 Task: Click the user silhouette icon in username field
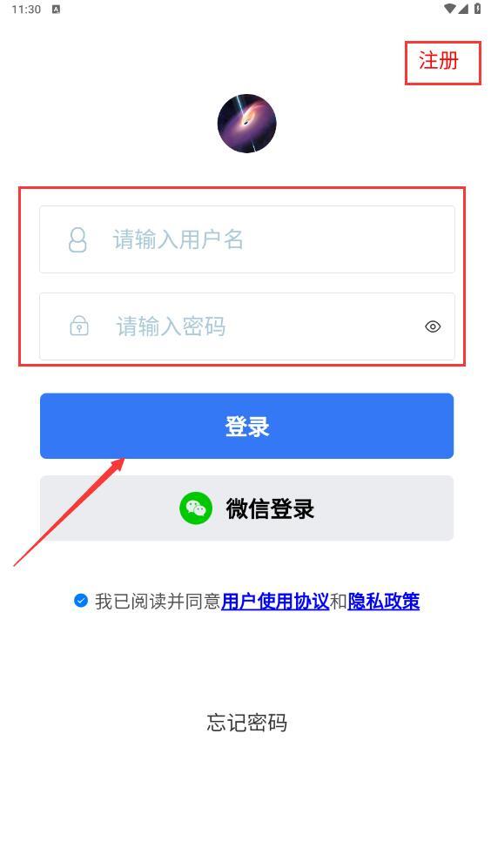point(77,240)
